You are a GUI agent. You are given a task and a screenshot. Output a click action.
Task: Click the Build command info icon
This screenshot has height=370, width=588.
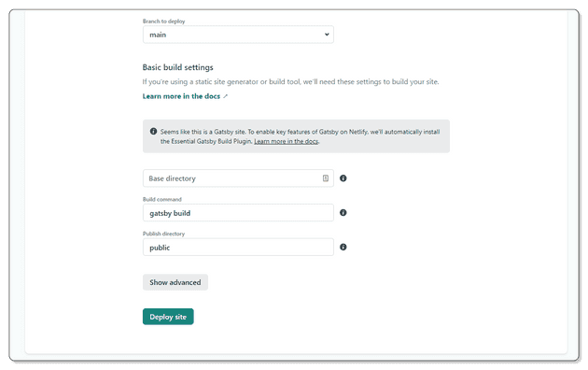343,213
